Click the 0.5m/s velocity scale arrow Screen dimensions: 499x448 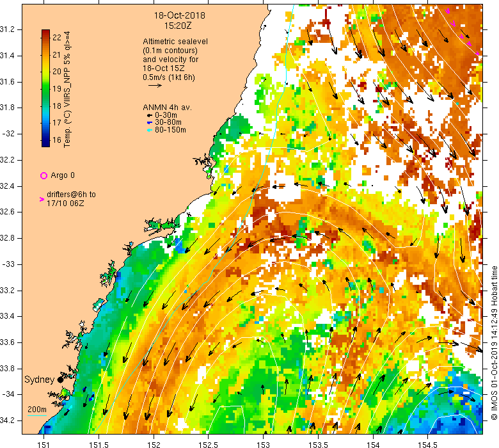(155, 85)
